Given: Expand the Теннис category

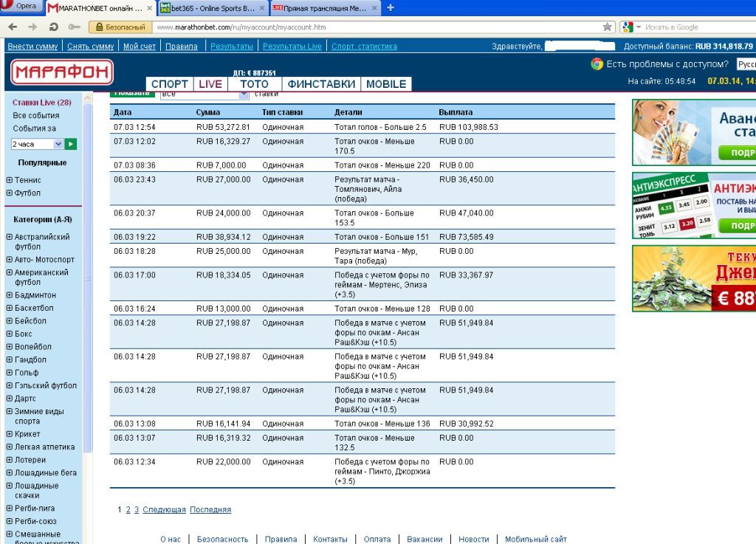Looking at the screenshot, I should click(x=9, y=179).
